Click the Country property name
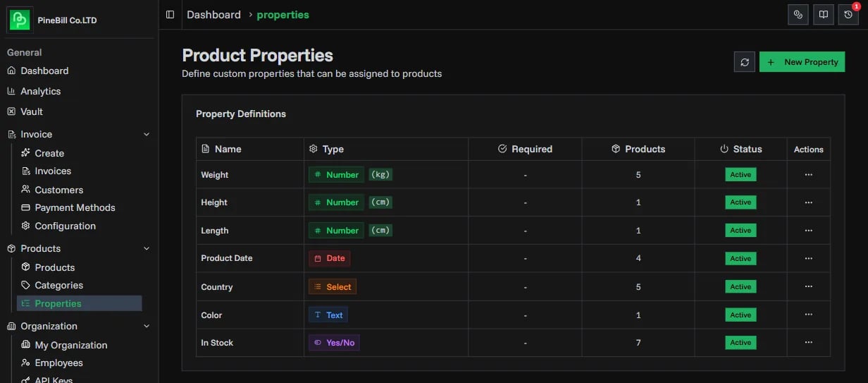 click(x=217, y=287)
